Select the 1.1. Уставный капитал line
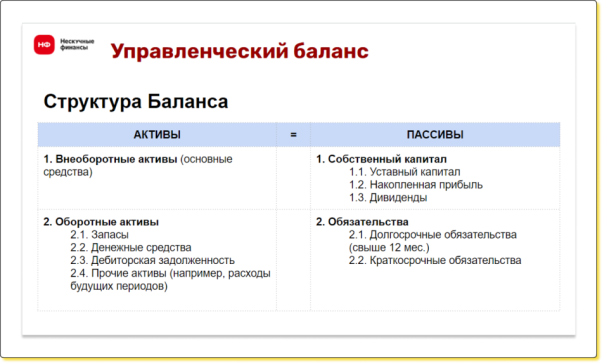The width and height of the screenshot is (602, 363). [x=405, y=172]
